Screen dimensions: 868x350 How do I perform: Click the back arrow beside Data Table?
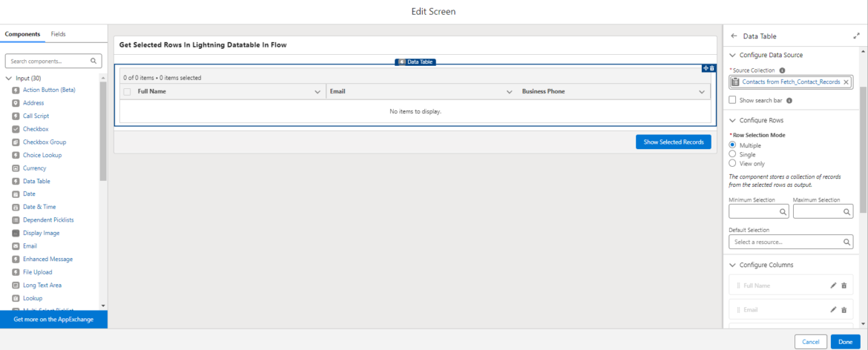[x=734, y=36]
